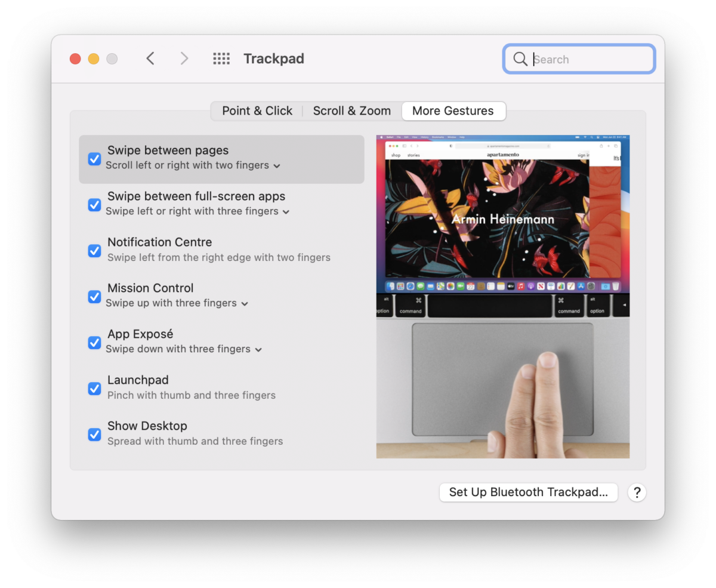Open the Show All Preferences grid icon
The width and height of the screenshot is (716, 588).
point(221,59)
